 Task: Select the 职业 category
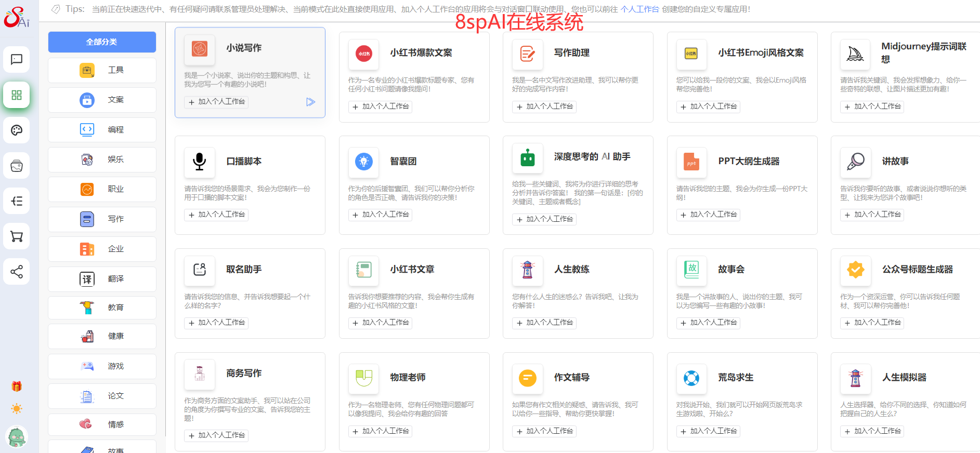[x=102, y=189]
